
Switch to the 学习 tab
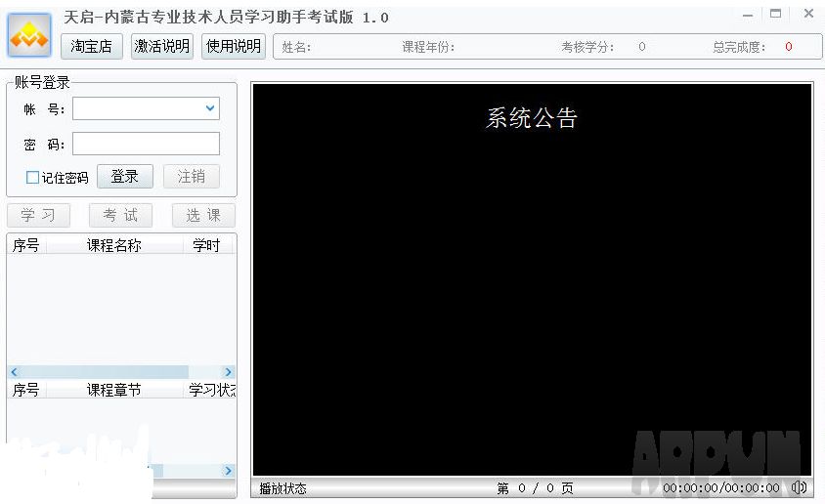[x=38, y=215]
